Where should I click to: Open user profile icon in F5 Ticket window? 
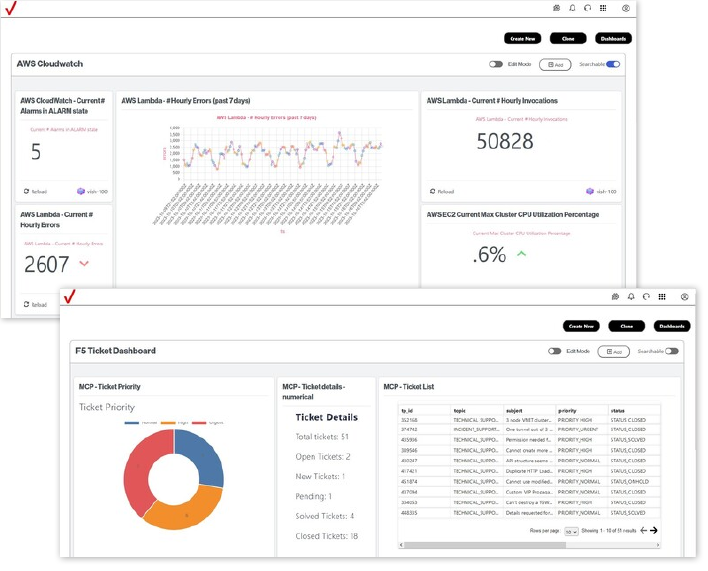pyautogui.click(x=685, y=297)
